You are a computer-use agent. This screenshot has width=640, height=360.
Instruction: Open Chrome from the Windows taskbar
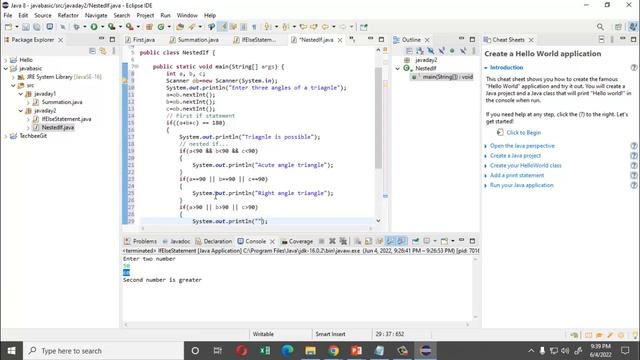333,351
